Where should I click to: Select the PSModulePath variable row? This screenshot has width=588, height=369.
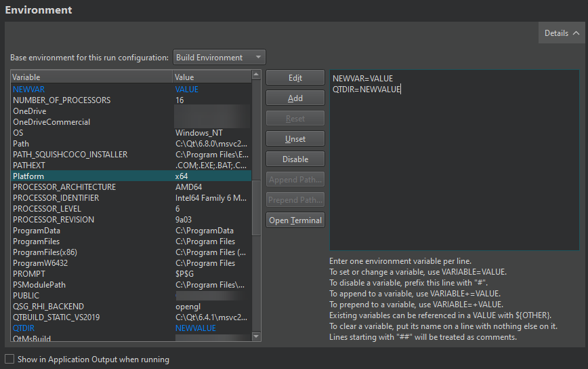coord(39,285)
